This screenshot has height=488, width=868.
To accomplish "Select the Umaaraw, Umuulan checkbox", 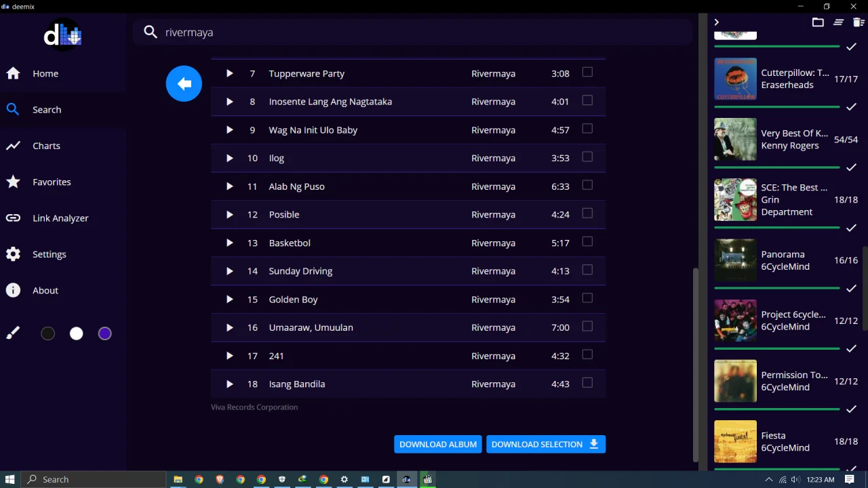I will click(587, 326).
